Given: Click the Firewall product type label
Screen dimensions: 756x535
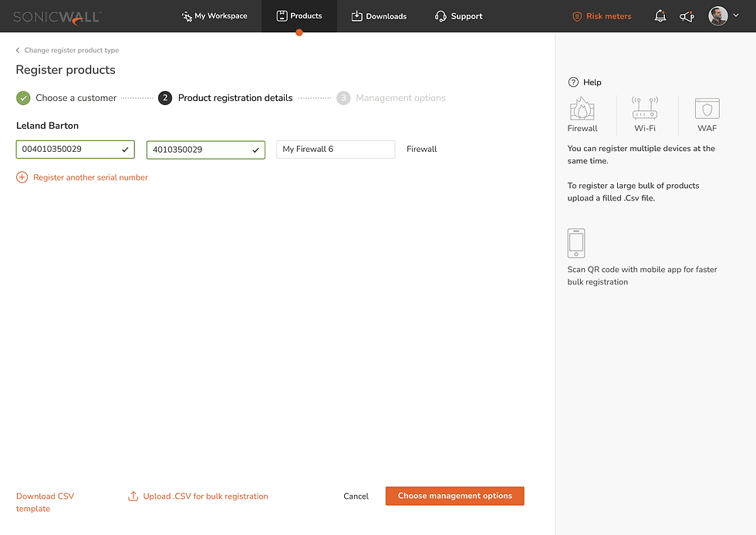Looking at the screenshot, I should coord(421,150).
